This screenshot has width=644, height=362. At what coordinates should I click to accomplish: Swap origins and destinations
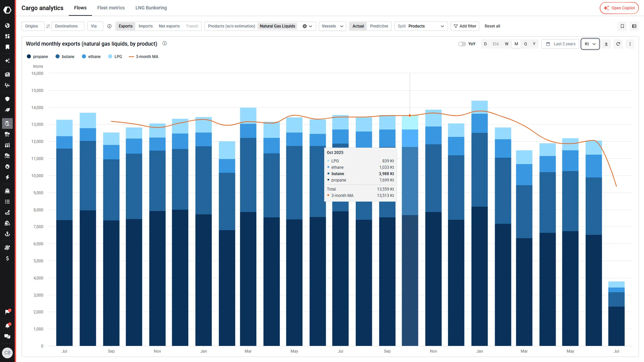click(x=48, y=26)
